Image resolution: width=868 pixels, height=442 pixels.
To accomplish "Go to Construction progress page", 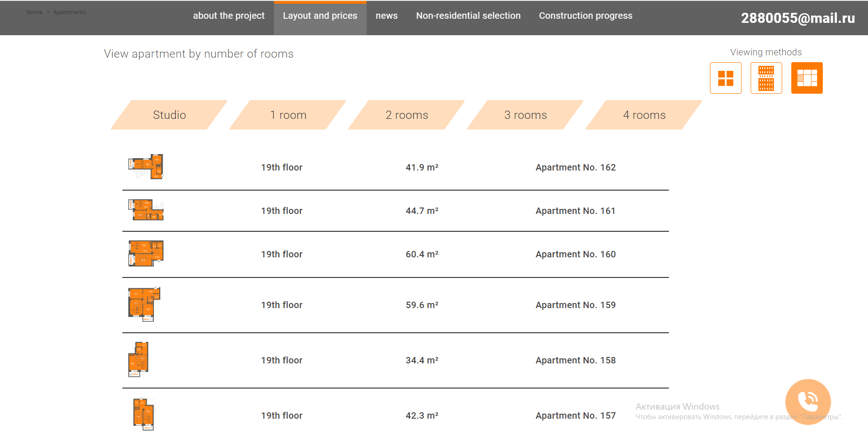I will pyautogui.click(x=586, y=16).
